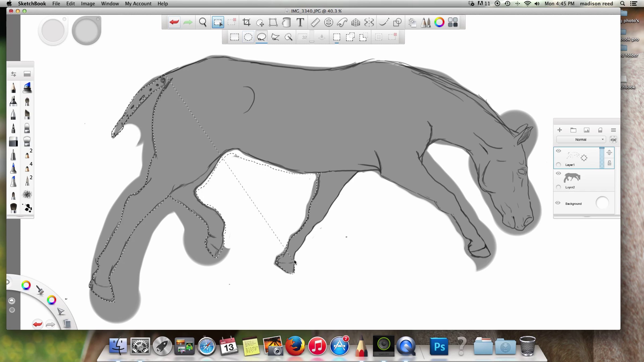Choose the Symmetry tool in toolbar
The width and height of the screenshot is (644, 362).
(369, 22)
